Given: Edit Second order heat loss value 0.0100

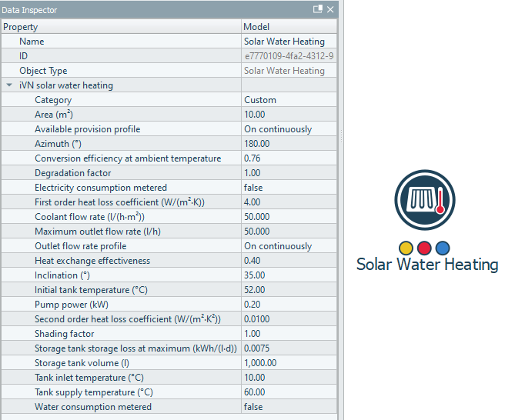Looking at the screenshot, I should coord(289,319).
